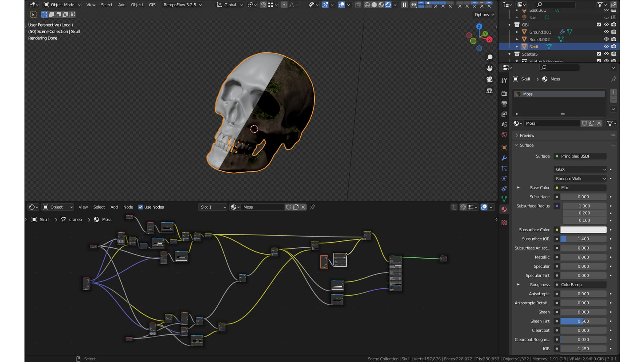
Task: Select rendered viewport shading
Action: pos(388,5)
